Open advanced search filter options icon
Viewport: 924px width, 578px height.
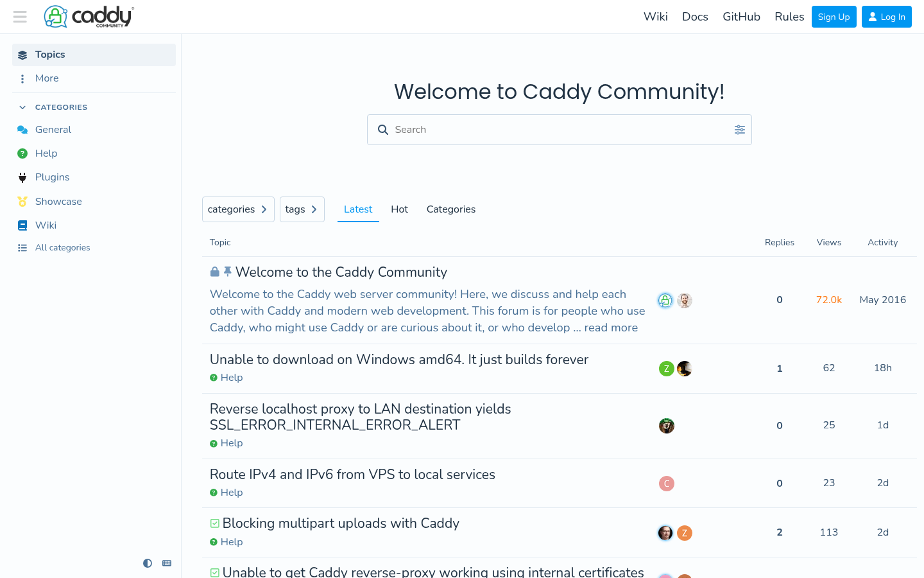740,130
